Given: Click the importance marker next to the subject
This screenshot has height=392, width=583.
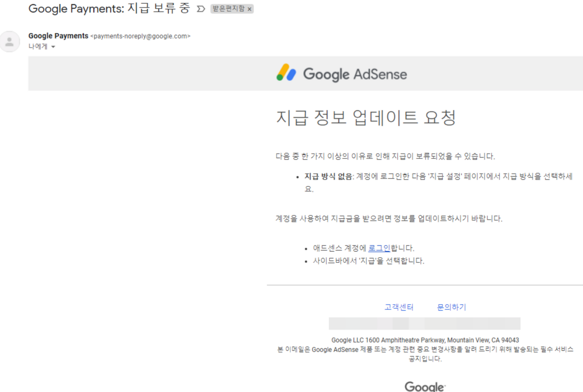Looking at the screenshot, I should pyautogui.click(x=201, y=9).
